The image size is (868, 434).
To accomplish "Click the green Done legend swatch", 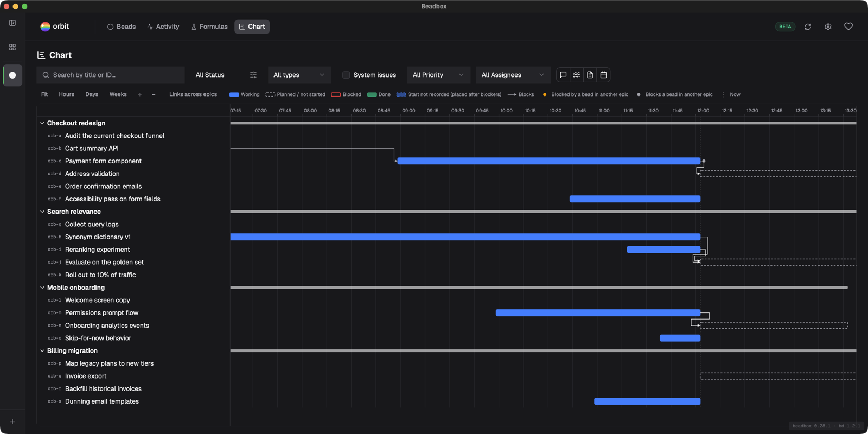I will (x=372, y=94).
